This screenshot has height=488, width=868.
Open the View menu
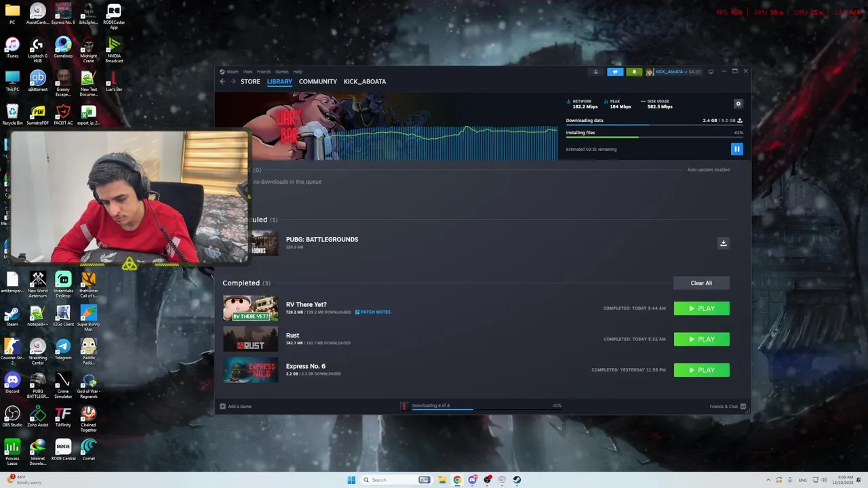click(248, 71)
